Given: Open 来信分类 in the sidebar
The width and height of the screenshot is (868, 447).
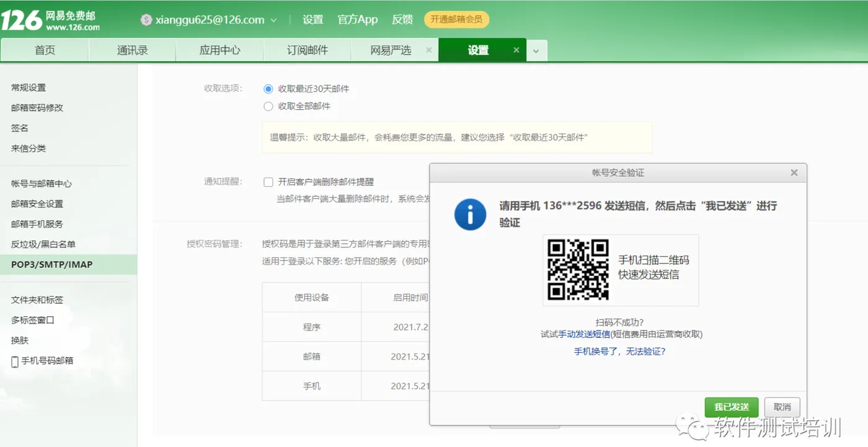Looking at the screenshot, I should (29, 149).
